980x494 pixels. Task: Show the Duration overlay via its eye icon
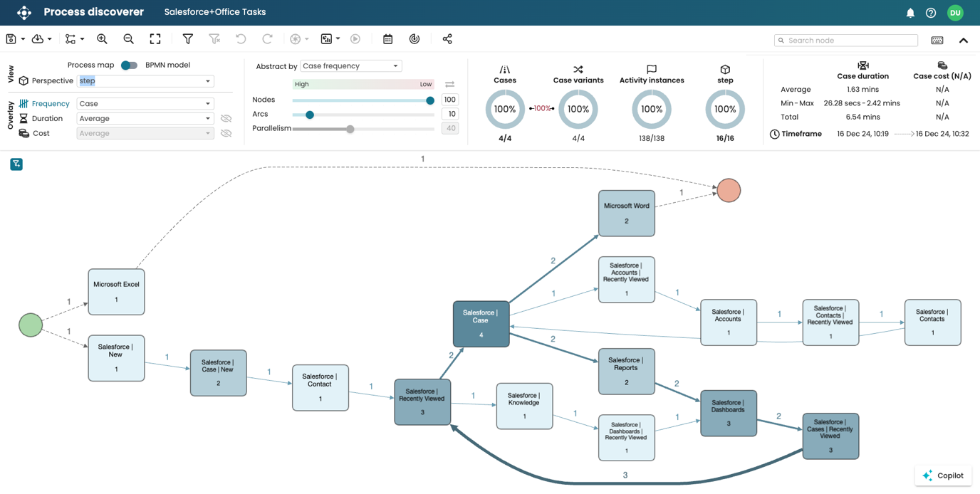pyautogui.click(x=228, y=118)
